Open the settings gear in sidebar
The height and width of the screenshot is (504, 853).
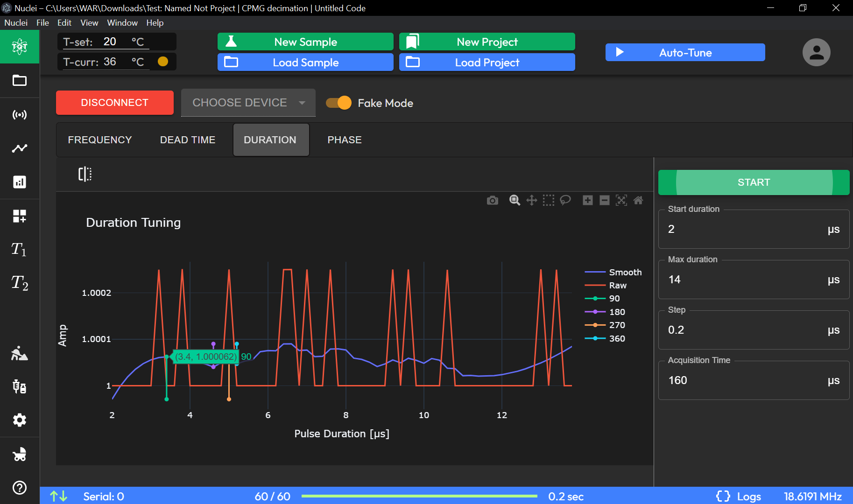20,420
